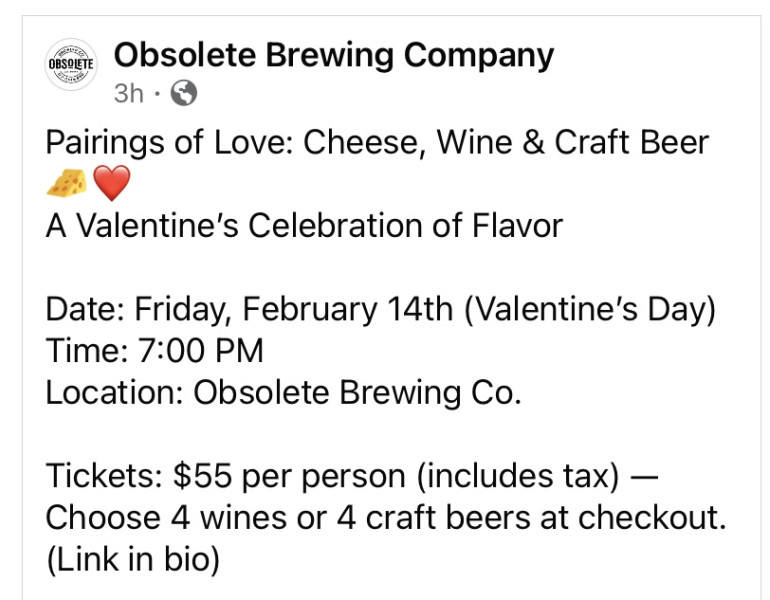Select the "February 14th" date text
770x600 pixels.
coord(347,309)
